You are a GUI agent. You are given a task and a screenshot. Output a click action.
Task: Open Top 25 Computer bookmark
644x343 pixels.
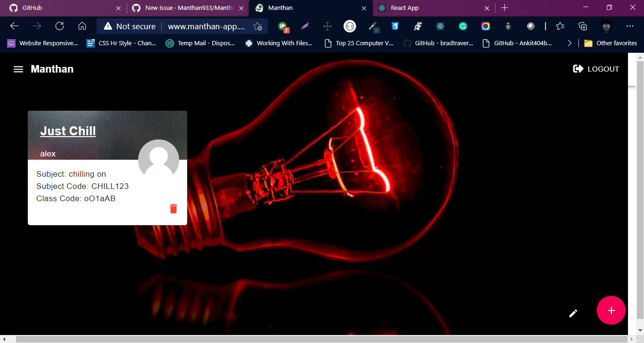(x=359, y=43)
